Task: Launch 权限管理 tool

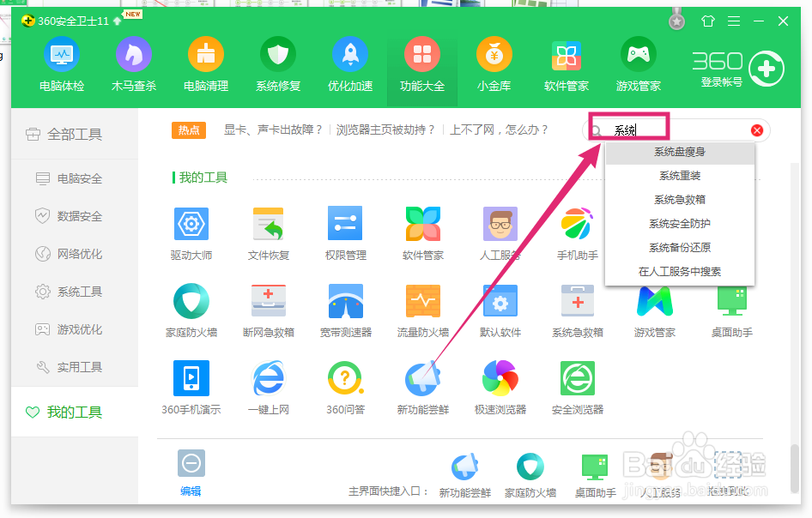Action: pyautogui.click(x=345, y=233)
